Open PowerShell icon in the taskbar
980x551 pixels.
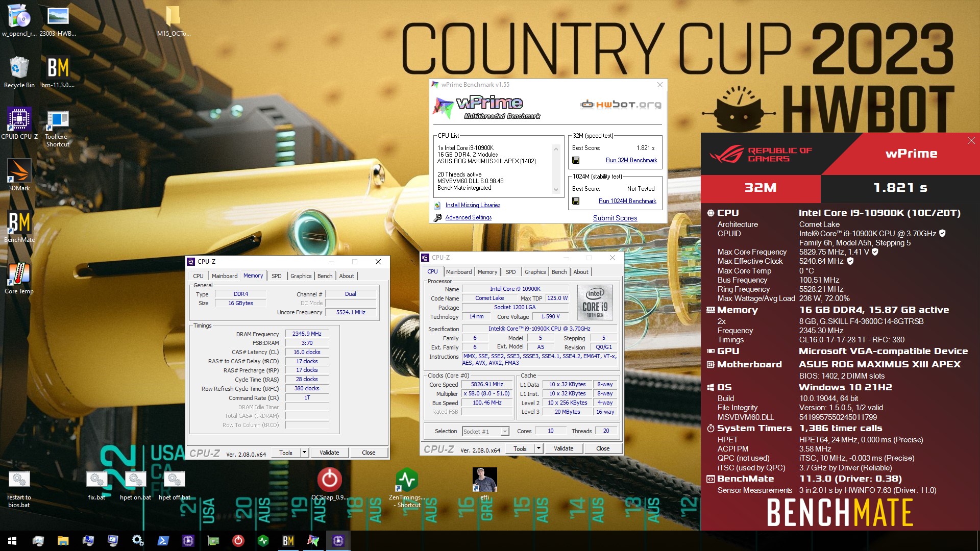pyautogui.click(x=163, y=541)
